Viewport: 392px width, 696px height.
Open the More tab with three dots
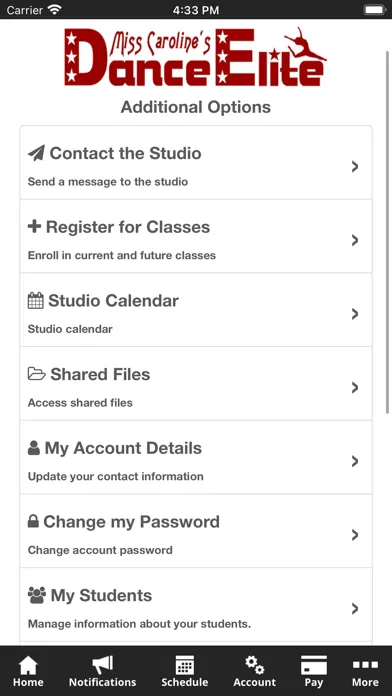pos(365,672)
